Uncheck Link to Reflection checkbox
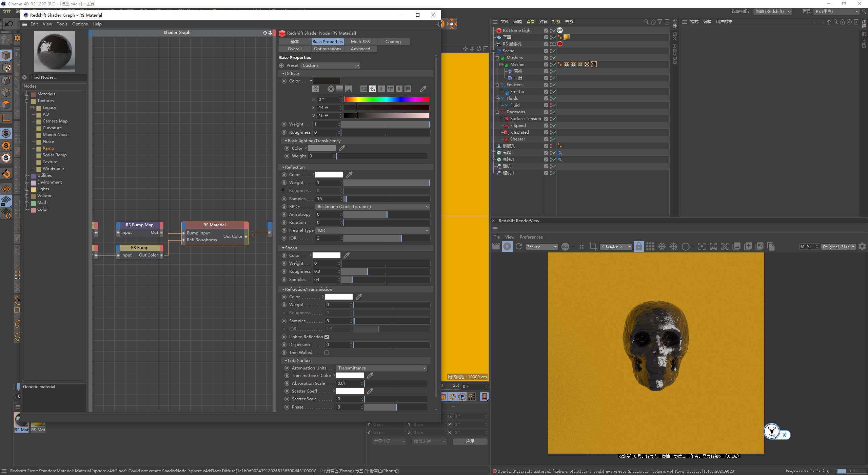The image size is (868, 475). (x=327, y=337)
